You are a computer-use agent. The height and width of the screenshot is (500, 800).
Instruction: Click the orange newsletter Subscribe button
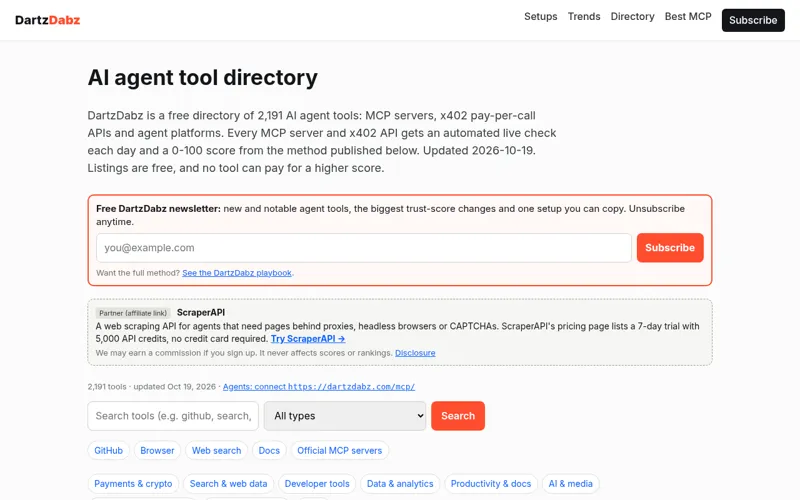click(670, 247)
